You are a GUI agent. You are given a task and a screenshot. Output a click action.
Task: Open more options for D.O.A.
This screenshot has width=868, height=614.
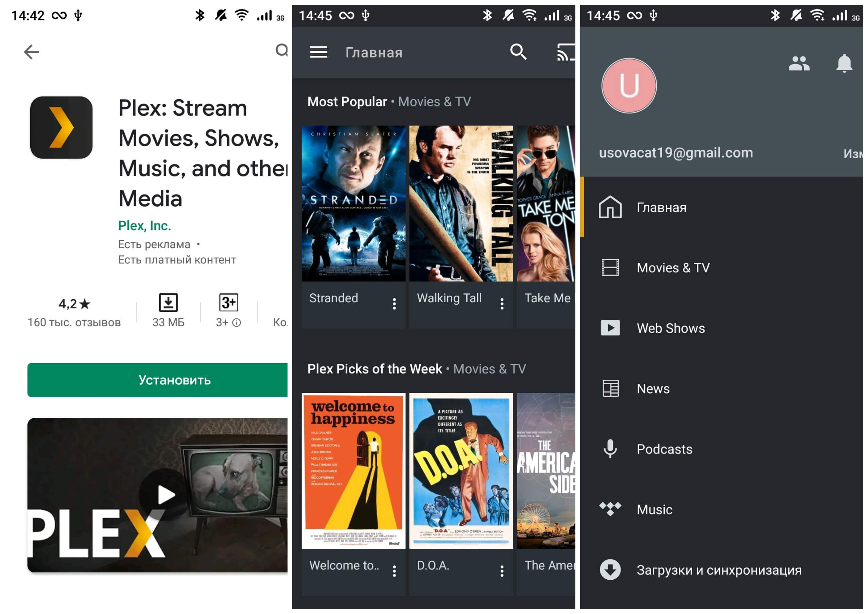tap(502, 571)
